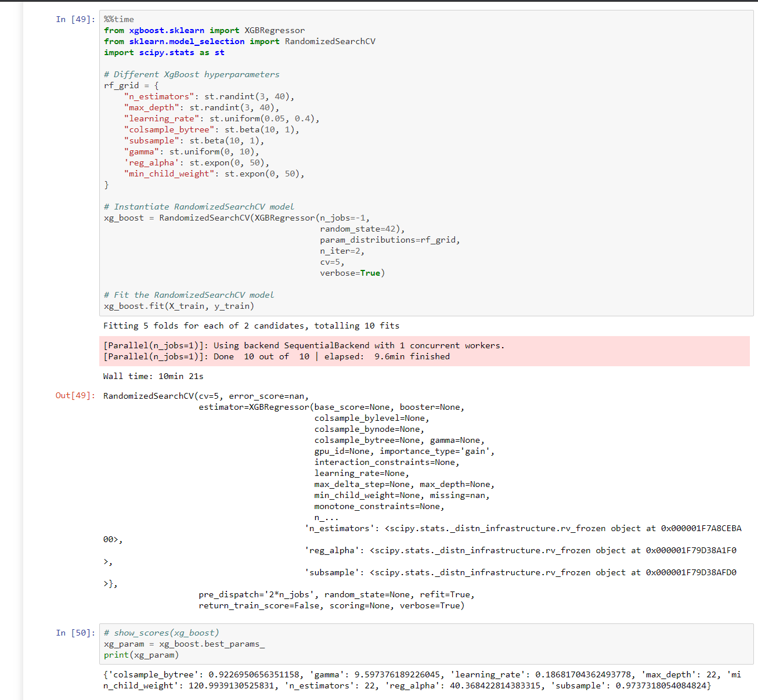Click comment '# Different XgBoost hyperparameters'
The image size is (758, 700).
(x=192, y=74)
